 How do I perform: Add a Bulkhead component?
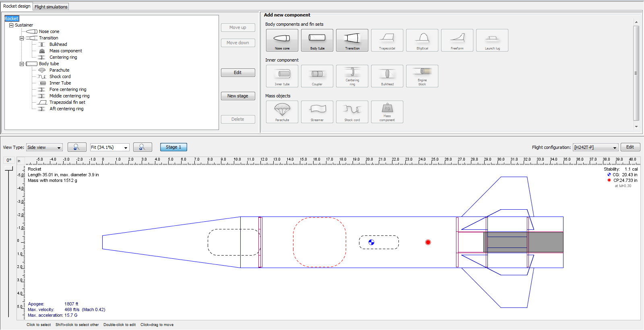(387, 76)
